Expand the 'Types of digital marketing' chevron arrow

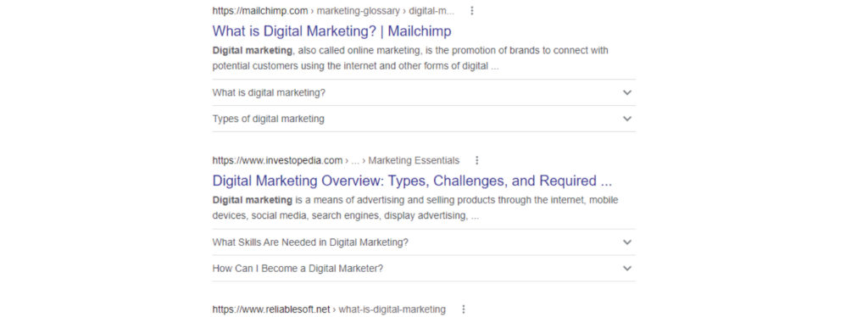[626, 119]
